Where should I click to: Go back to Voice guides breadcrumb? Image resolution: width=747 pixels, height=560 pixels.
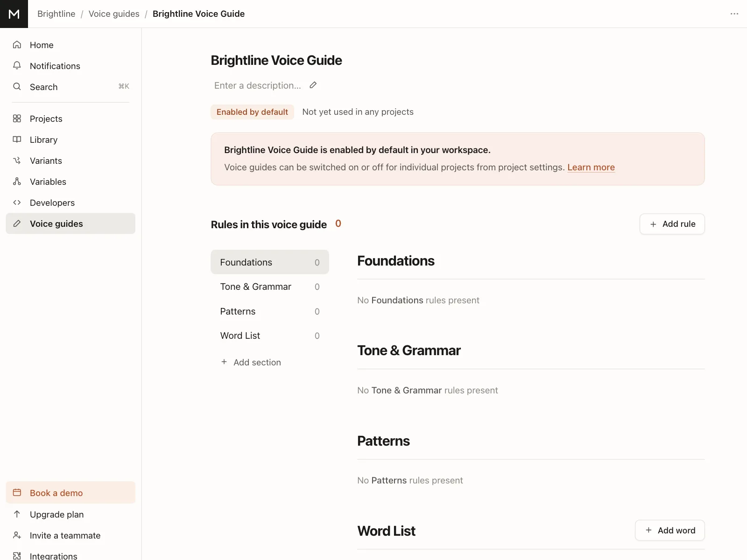[x=114, y=14]
